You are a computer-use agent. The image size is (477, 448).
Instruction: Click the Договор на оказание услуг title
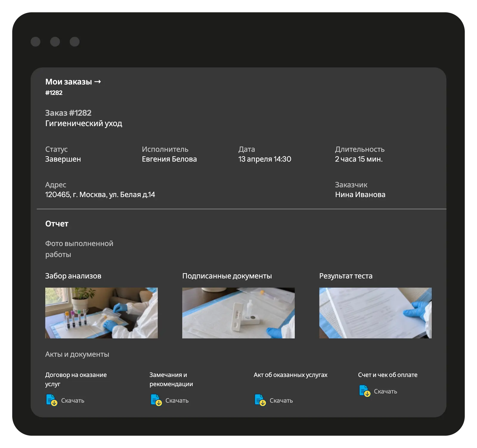pyautogui.click(x=76, y=379)
